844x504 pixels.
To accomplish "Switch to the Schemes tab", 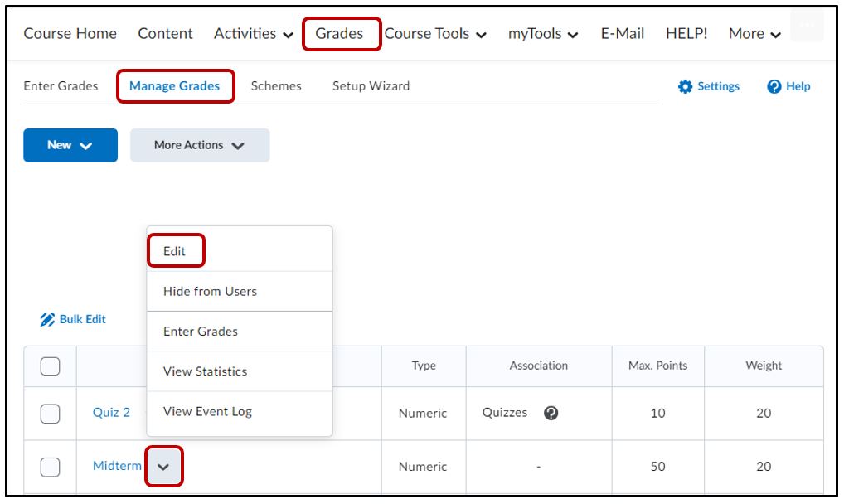I will tap(276, 86).
